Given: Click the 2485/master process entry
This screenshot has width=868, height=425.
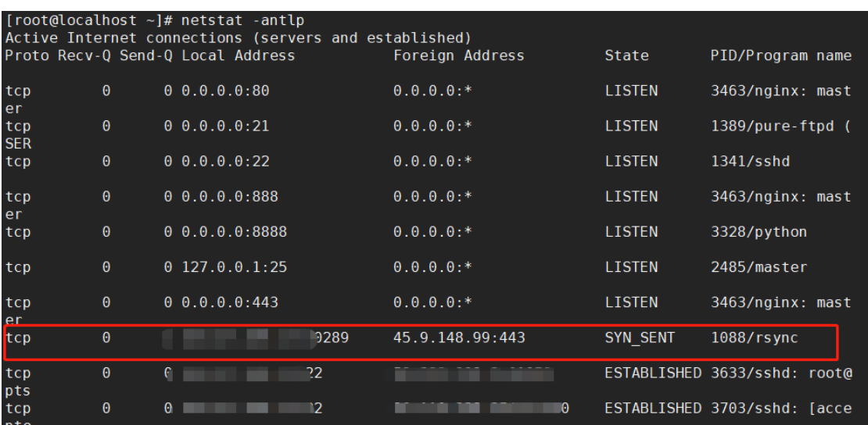Looking at the screenshot, I should [759, 267].
